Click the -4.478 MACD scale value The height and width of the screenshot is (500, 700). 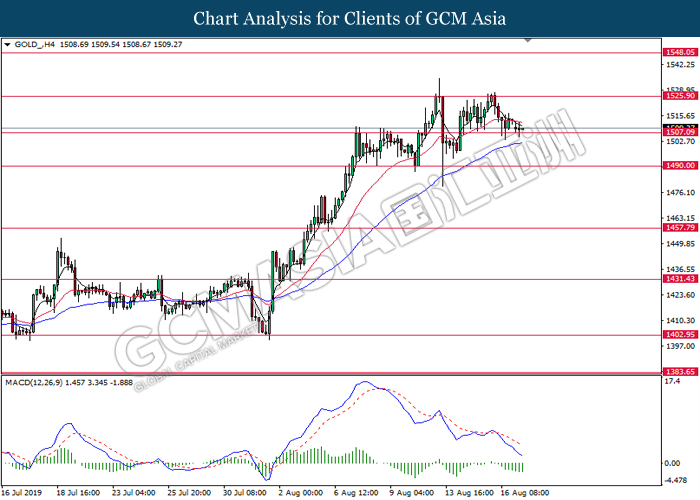[x=675, y=480]
